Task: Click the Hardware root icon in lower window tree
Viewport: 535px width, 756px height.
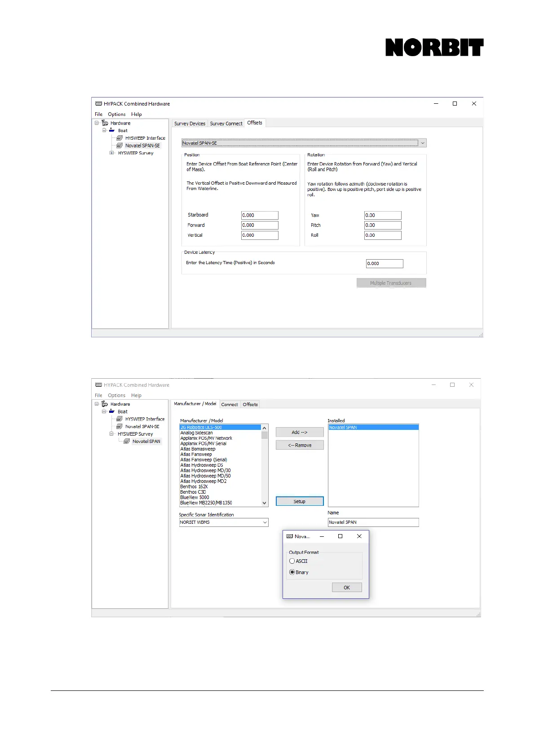Action: coord(105,404)
